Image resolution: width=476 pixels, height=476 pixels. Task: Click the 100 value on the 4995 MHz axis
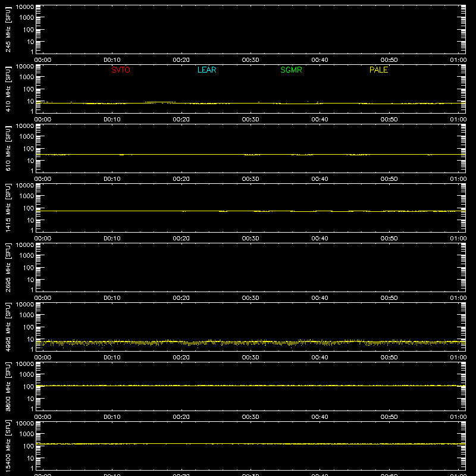(x=28, y=327)
